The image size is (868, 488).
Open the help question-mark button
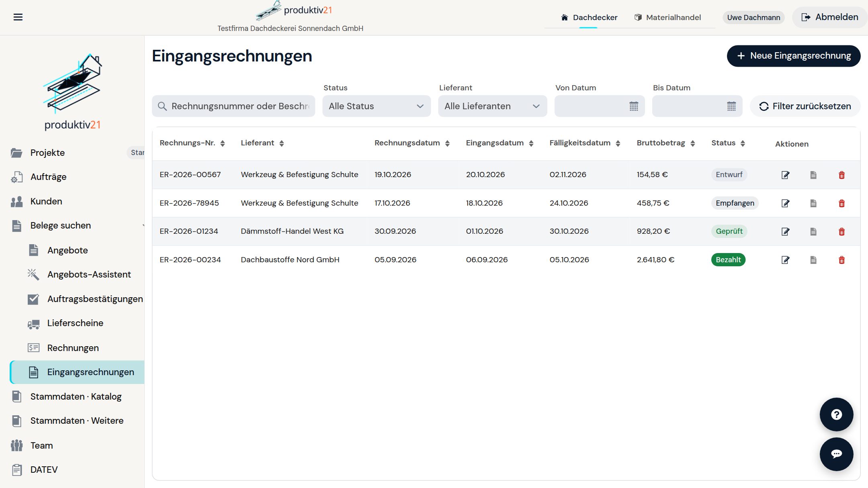coord(836,414)
